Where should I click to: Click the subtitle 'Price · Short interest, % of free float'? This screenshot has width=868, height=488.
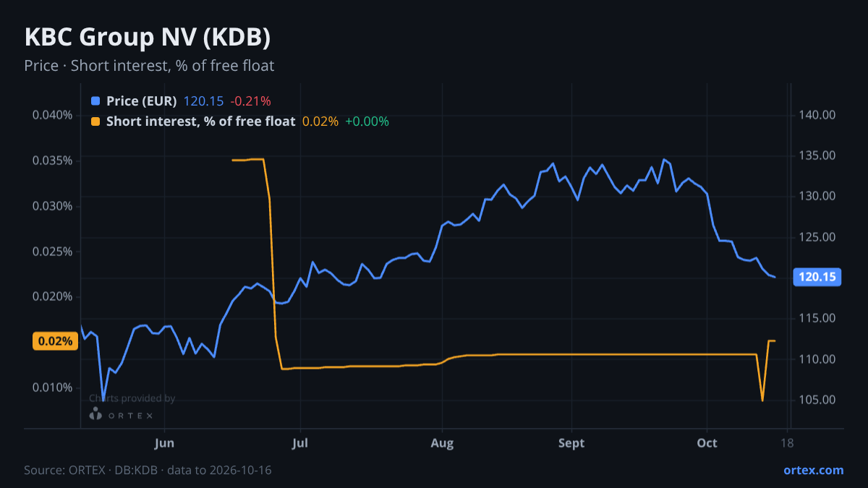(x=149, y=66)
